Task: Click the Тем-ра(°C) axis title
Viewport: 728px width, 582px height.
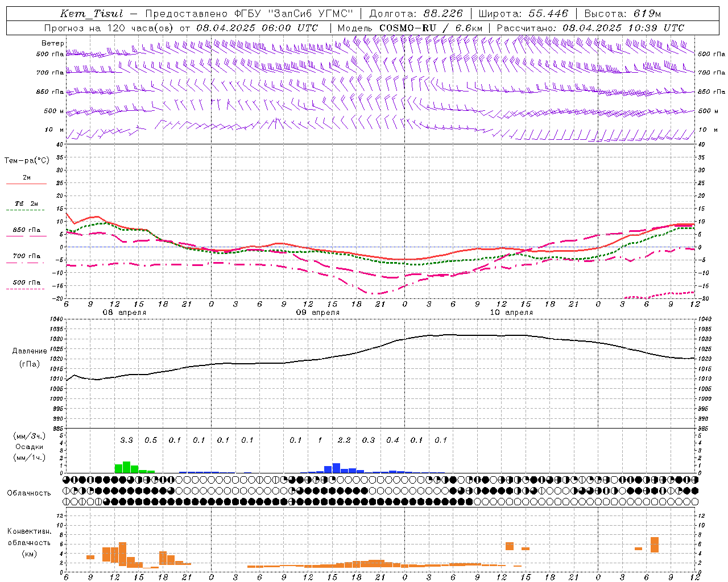Action: 27,161
